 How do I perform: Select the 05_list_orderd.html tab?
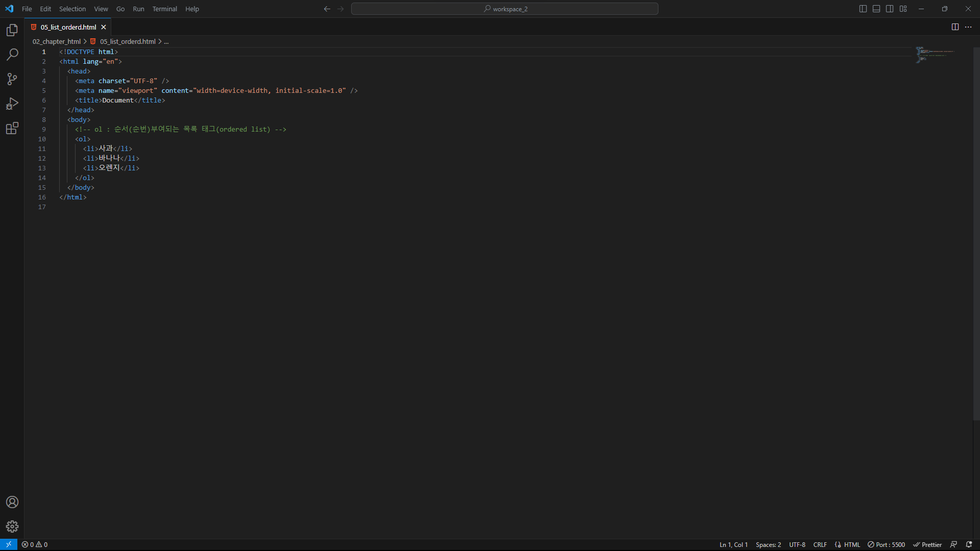(68, 27)
